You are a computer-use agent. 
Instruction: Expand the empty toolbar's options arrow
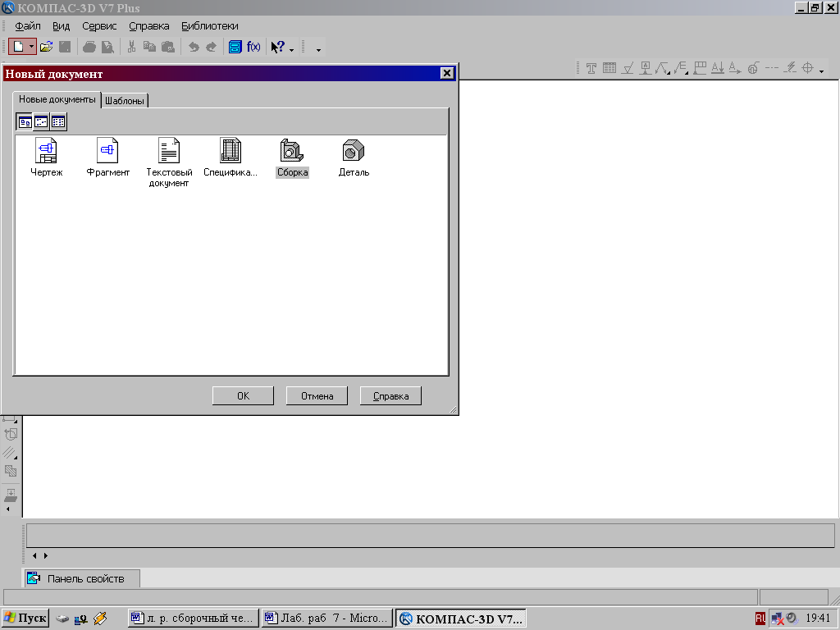coord(318,50)
